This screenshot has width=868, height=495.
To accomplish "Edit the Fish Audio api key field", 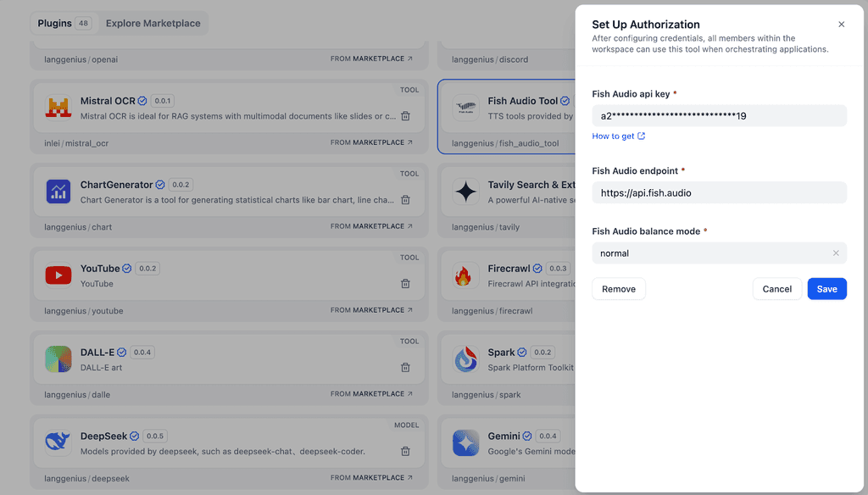I will tap(719, 115).
